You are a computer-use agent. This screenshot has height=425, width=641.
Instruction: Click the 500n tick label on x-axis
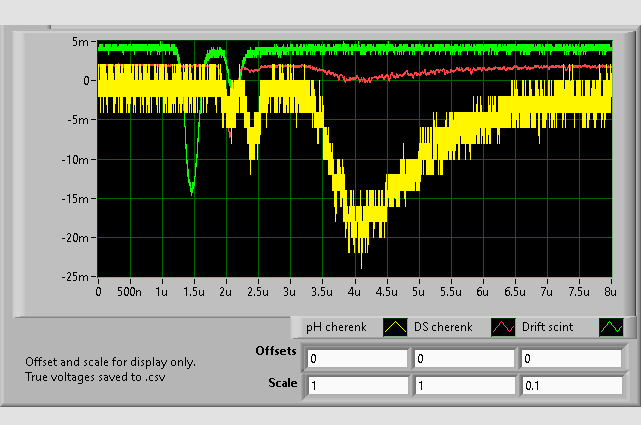coord(129,291)
